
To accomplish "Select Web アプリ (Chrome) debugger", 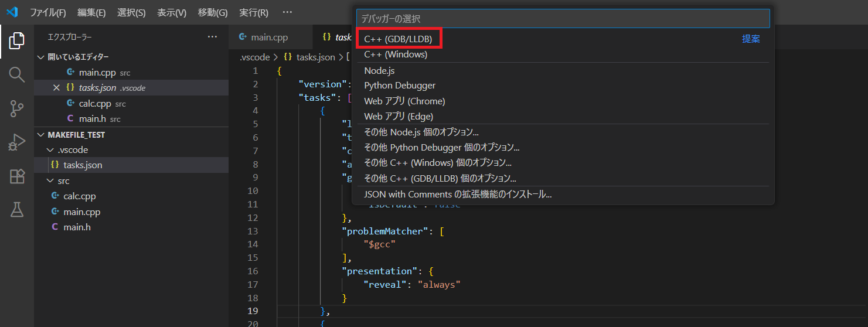I will 563,101.
